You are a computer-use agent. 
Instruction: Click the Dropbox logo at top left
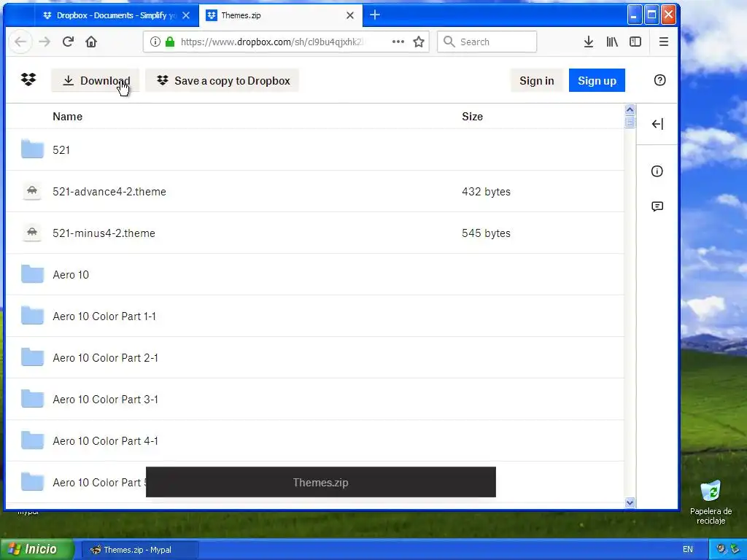click(28, 79)
